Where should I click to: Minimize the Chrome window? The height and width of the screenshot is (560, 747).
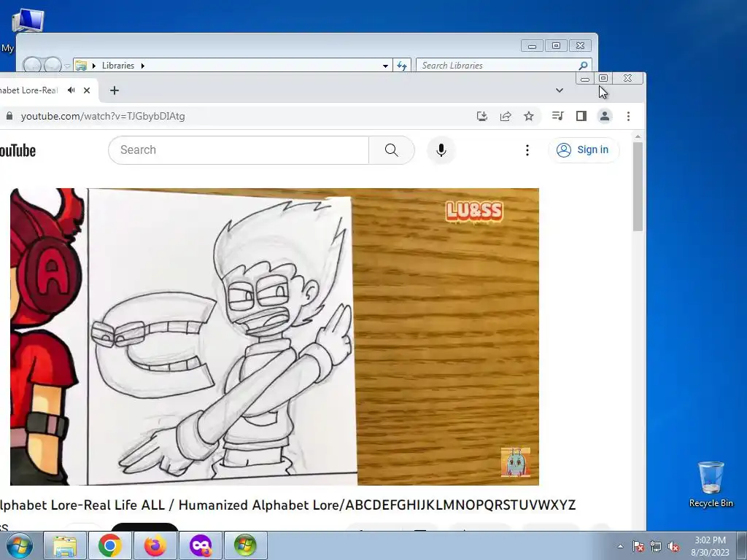[585, 79]
